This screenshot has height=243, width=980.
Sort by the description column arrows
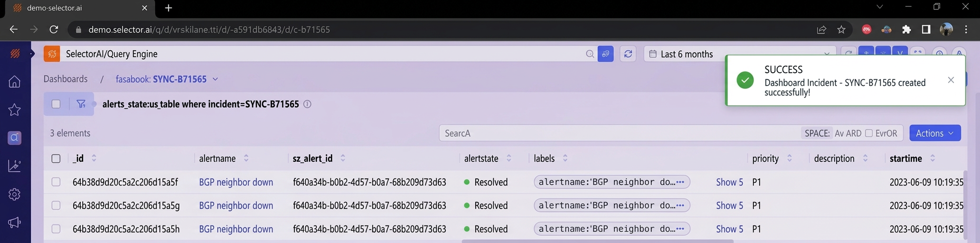865,159
